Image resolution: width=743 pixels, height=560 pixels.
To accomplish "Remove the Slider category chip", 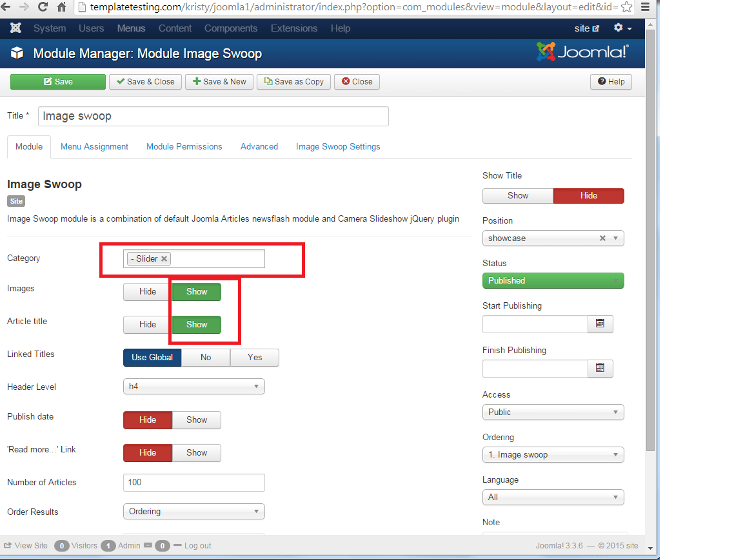I will (x=164, y=258).
